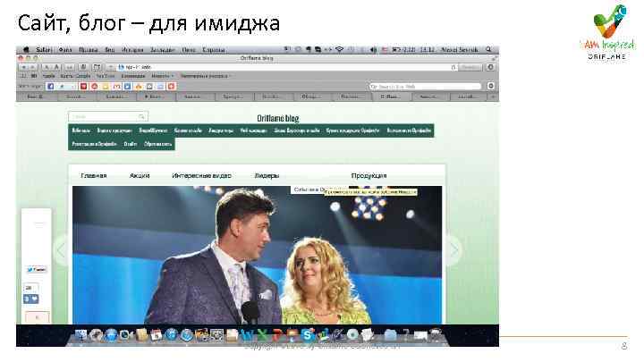Open the Правка menu
Viewport: 644px width, 362px height.
89,50
